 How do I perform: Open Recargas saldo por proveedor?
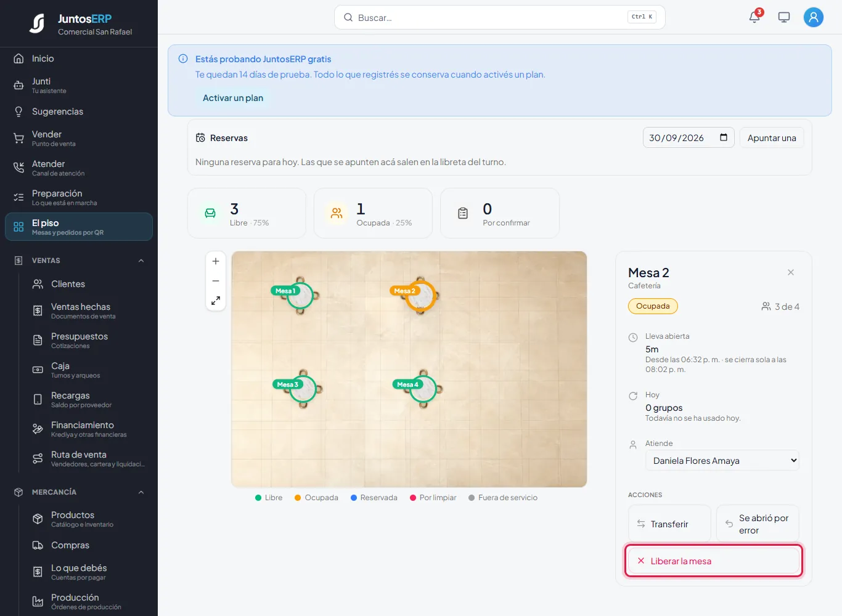coord(88,399)
